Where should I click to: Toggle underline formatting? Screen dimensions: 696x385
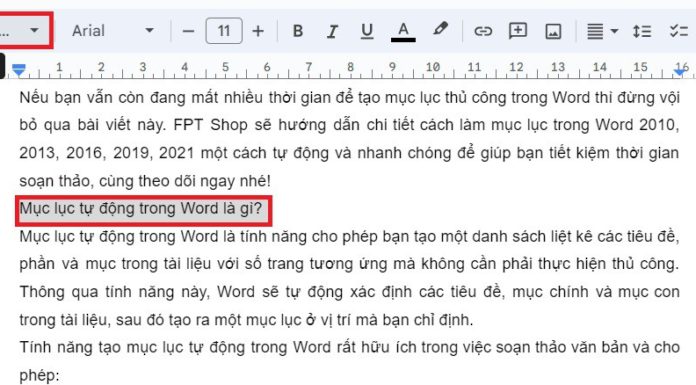pos(367,31)
